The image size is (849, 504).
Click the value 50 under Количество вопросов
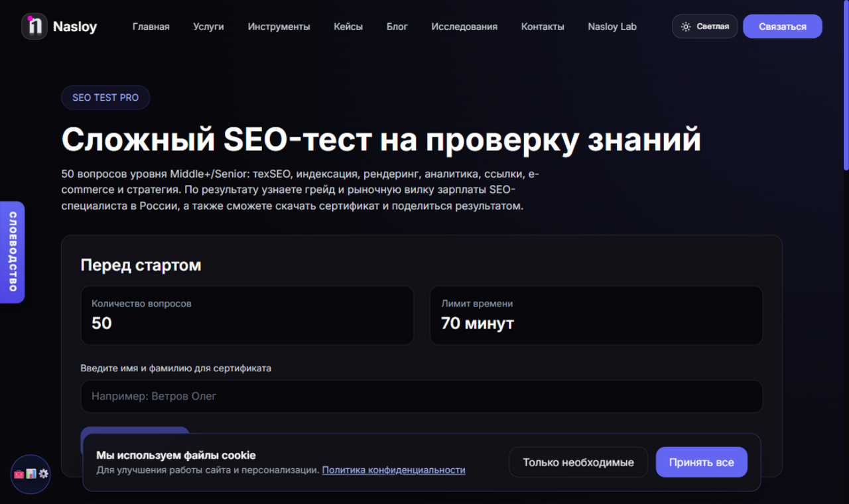tap(101, 324)
